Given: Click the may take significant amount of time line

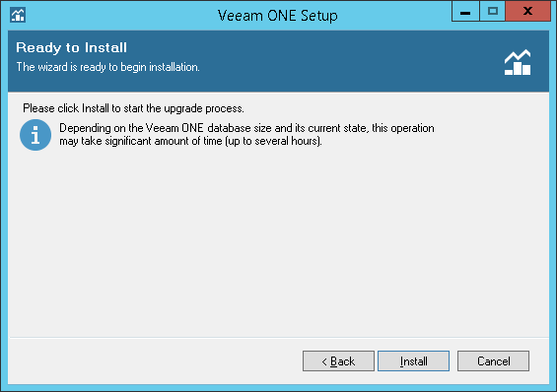Looking at the screenshot, I should 190,141.
